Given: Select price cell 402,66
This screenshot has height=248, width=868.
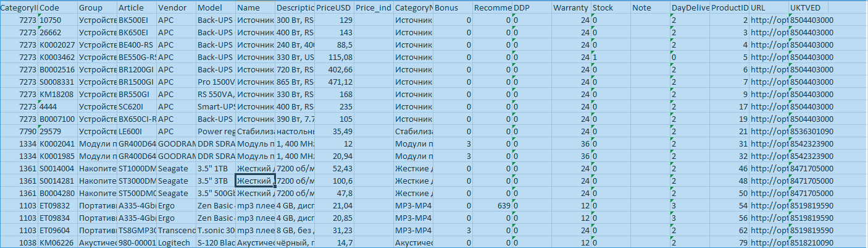Looking at the screenshot, I should 335,70.
